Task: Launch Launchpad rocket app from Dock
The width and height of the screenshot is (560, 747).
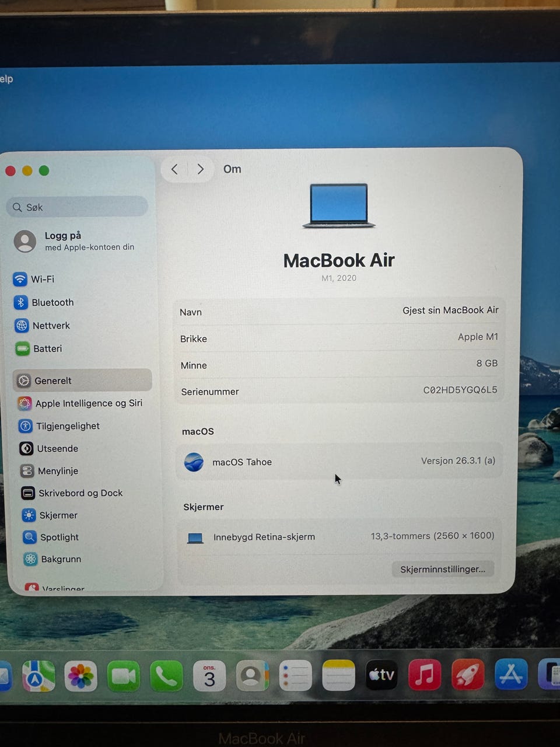Action: [x=468, y=674]
